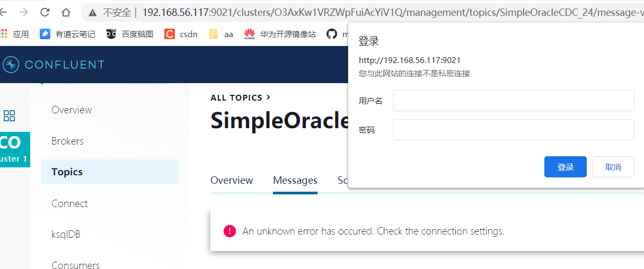Go to browser home page icon
The width and height of the screenshot is (644, 269).
pos(66,12)
